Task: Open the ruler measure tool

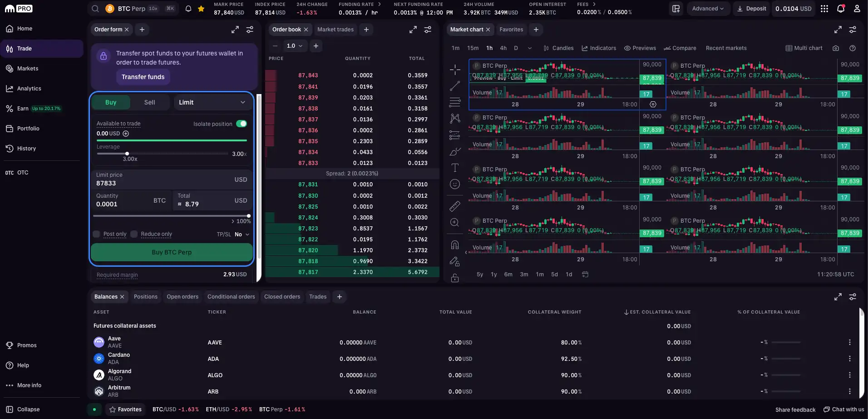Action: (455, 206)
